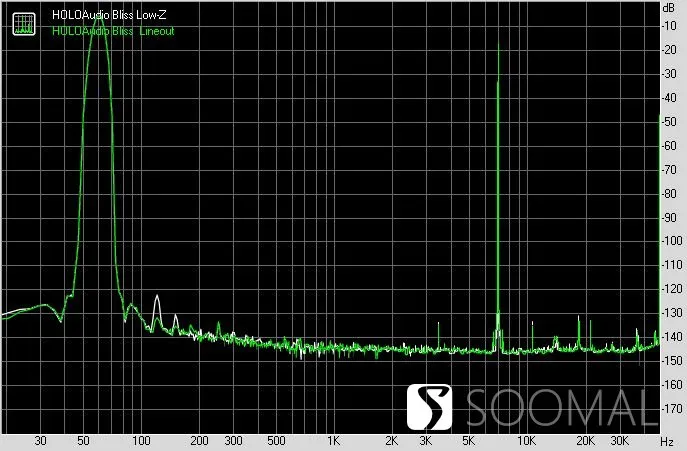Image resolution: width=687 pixels, height=451 pixels.
Task: Click the -150 dB axis label
Action: (x=672, y=360)
